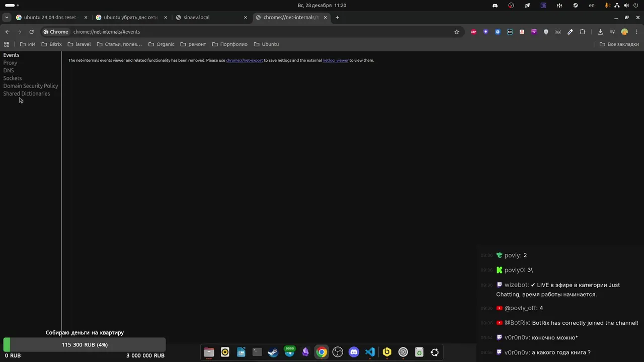Open the Telegram tray icon
The height and width of the screenshot is (362, 644).
coord(527,5)
